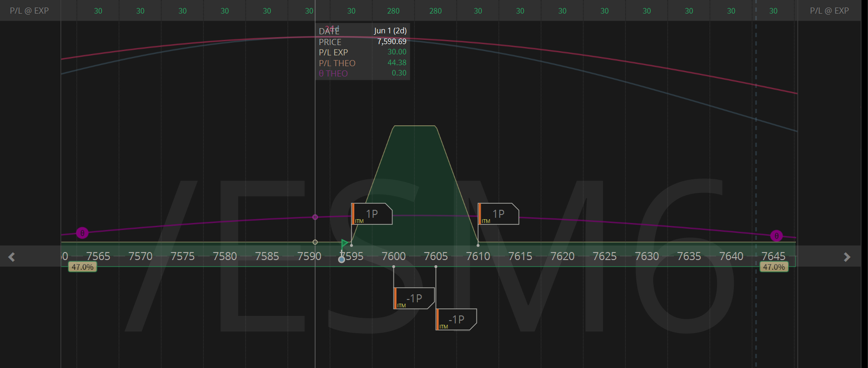This screenshot has height=368, width=868.
Task: Click the 7580 price axis label
Action: click(225, 256)
